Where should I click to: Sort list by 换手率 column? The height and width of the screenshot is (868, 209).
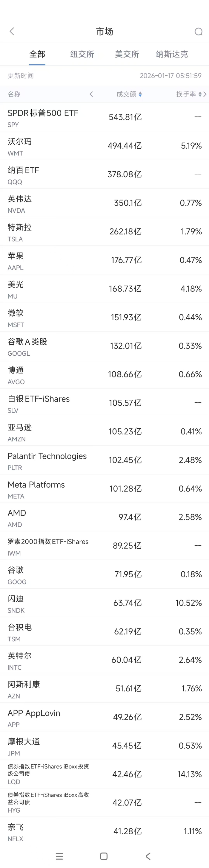pos(189,94)
